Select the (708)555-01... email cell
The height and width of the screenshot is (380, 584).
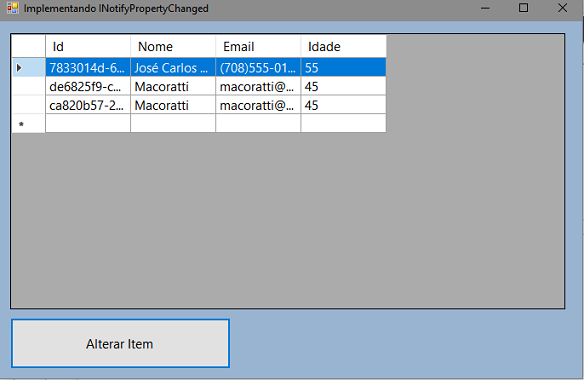[258, 67]
